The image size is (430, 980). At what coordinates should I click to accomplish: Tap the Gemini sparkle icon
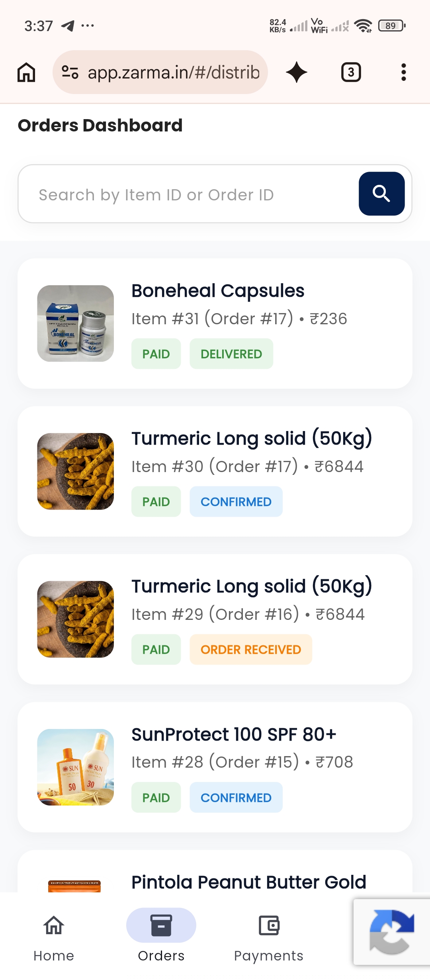[x=297, y=73]
